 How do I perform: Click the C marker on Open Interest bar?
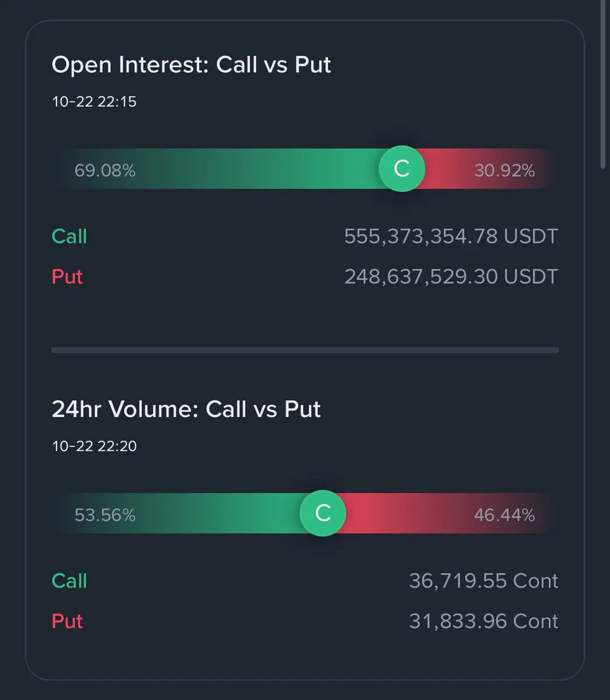tap(402, 169)
